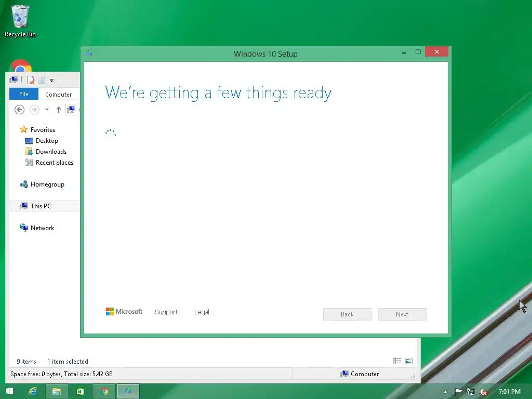The width and height of the screenshot is (532, 399).
Task: Open the Recycle Bin desktop icon
Action: coord(20,21)
